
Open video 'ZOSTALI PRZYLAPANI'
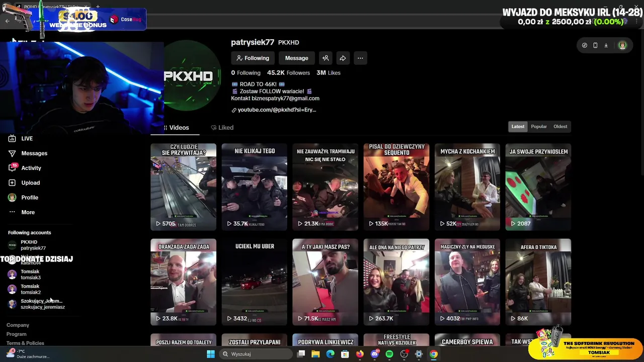254,340
